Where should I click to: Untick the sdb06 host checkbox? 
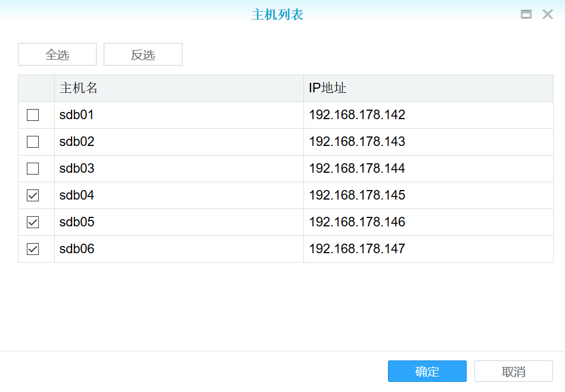pos(33,249)
